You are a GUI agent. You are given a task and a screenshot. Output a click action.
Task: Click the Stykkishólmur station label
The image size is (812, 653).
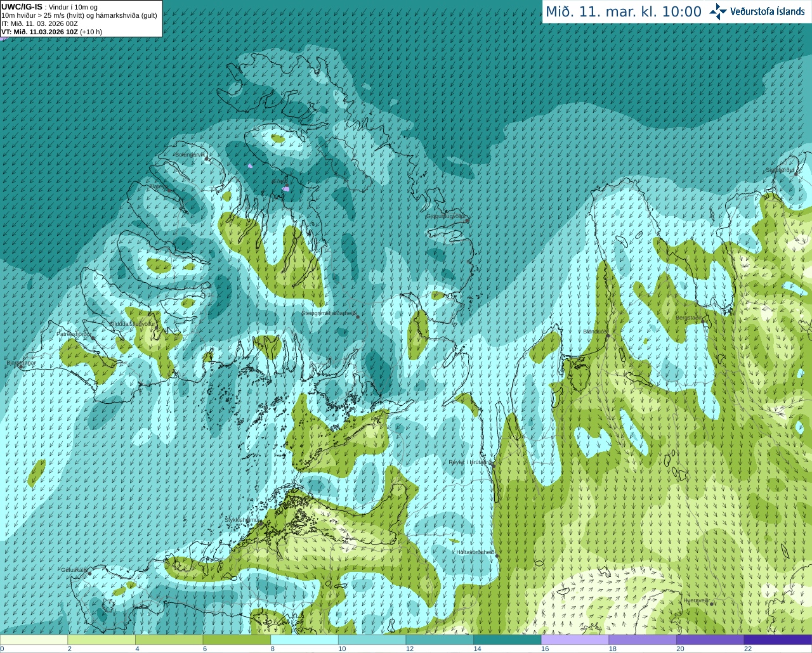point(242,520)
